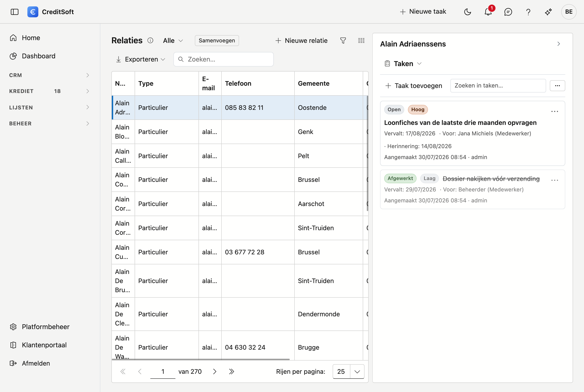Click Taak toevoegen button
Screen dimensions: 584x392
tap(414, 86)
